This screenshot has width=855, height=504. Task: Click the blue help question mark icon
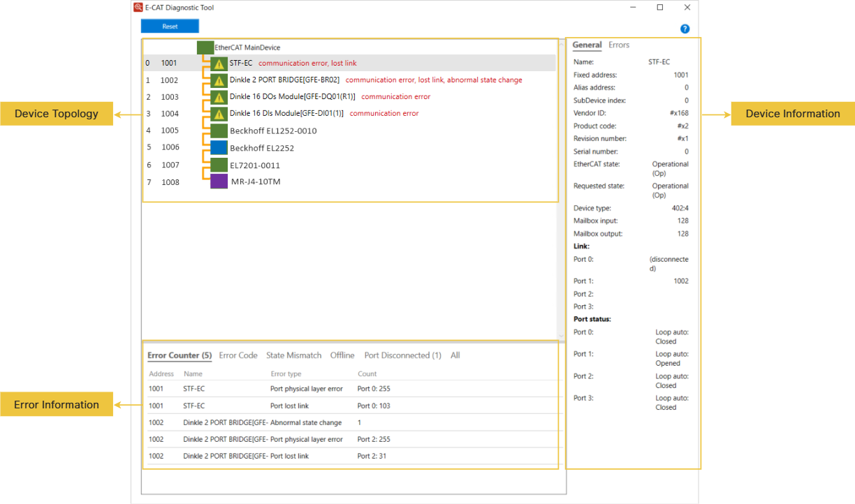click(x=685, y=29)
